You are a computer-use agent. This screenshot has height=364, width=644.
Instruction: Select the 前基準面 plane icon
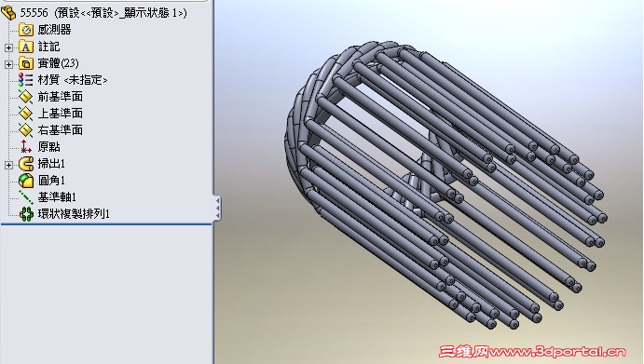click(x=26, y=97)
